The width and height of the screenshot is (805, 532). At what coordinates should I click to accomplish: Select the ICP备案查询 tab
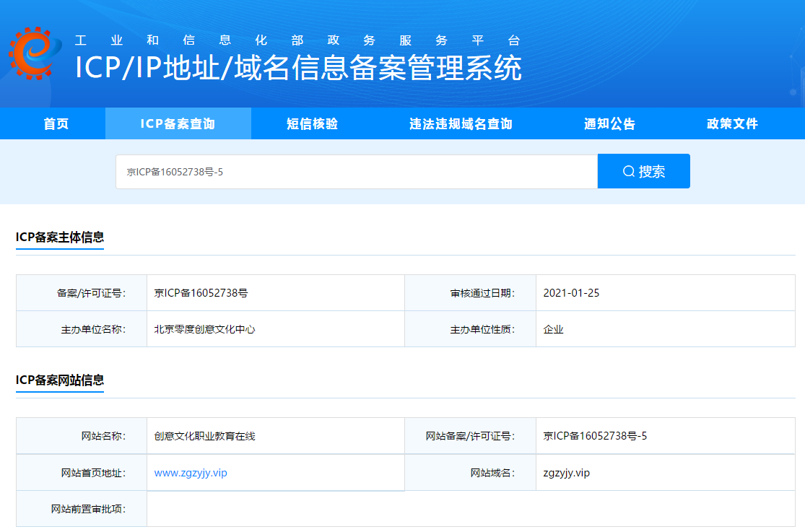click(x=178, y=123)
